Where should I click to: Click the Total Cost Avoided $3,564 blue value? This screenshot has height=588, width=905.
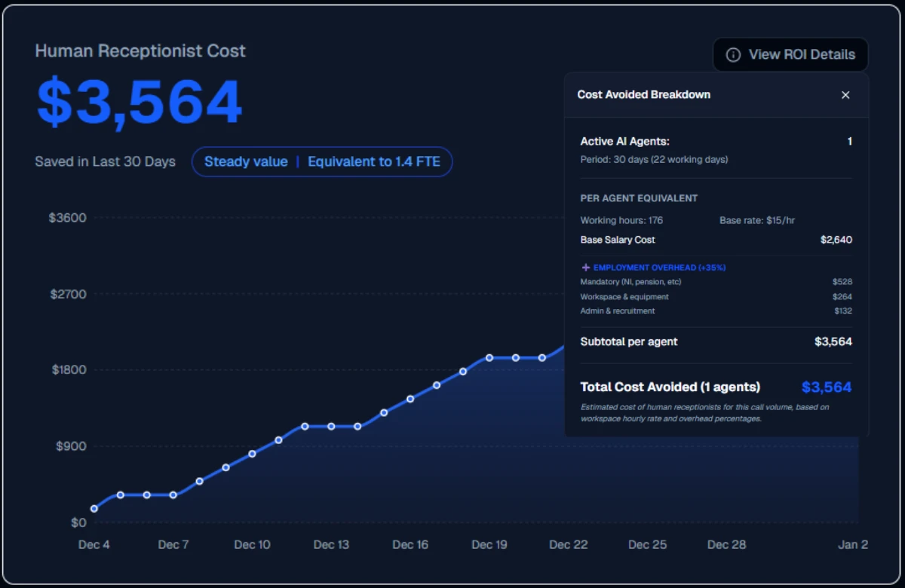click(826, 387)
